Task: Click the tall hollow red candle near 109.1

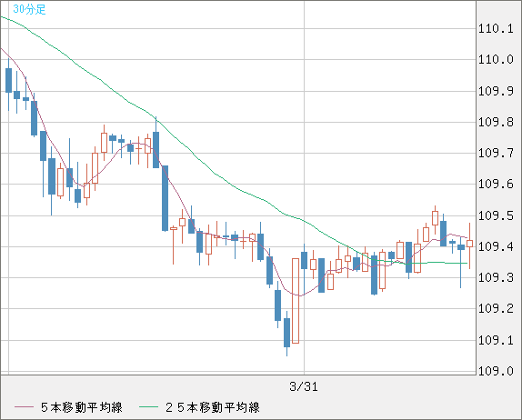Action: coord(296,301)
